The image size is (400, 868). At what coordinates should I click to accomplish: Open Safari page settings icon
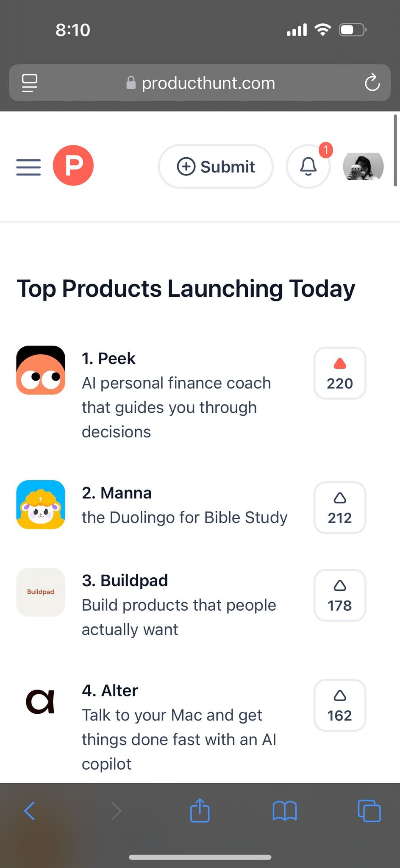[x=30, y=83]
